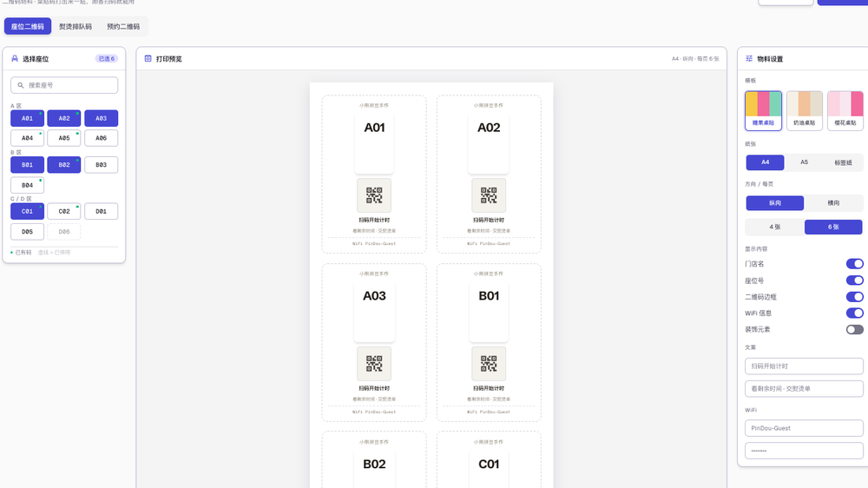
Task: Edit the 看剩余时间 · 交熨烫单 field
Action: pos(804,389)
